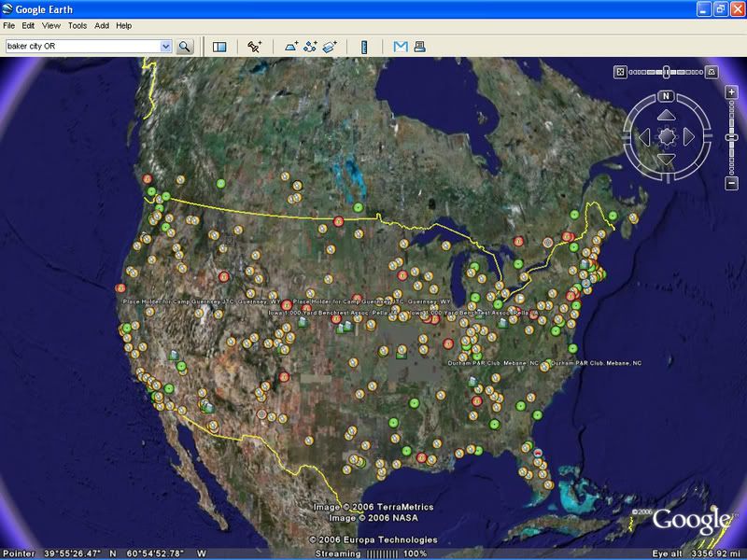Click the Google Earth title bar icon
This screenshot has width=747, height=560.
7,9
